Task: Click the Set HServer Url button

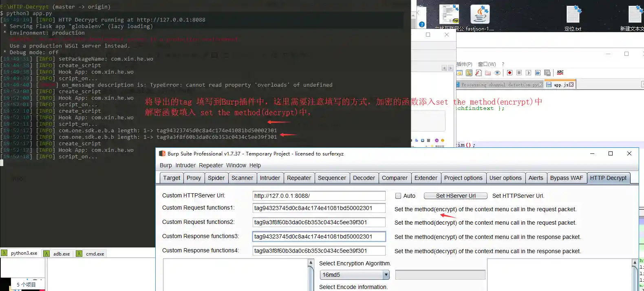Action: [456, 196]
